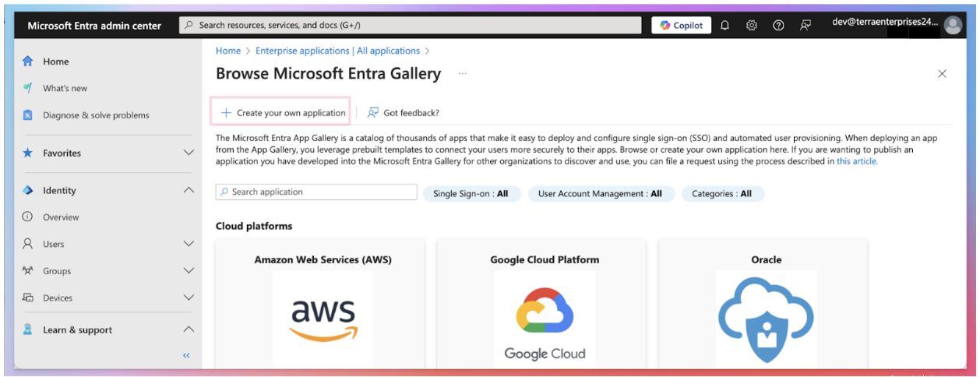
Task: Click Create your own application
Action: point(283,113)
